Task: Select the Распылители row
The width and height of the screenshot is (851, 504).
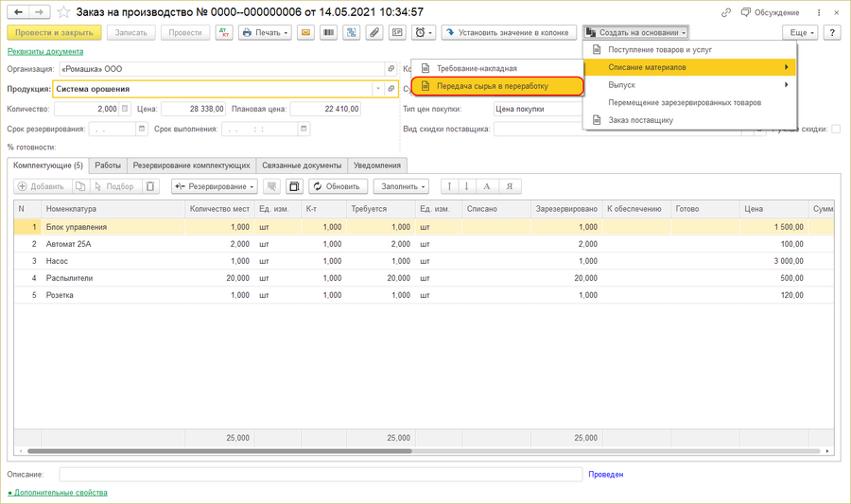Action: (424, 278)
